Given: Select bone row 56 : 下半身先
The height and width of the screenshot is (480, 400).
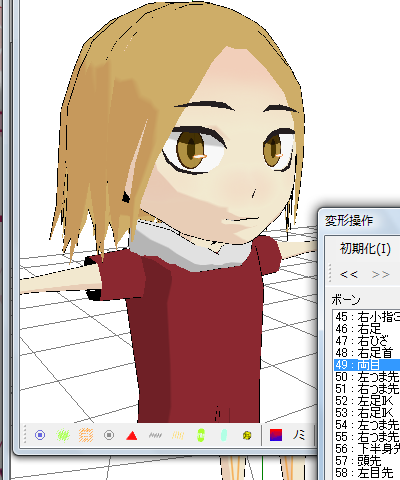Looking at the screenshot, I should pos(366,449).
